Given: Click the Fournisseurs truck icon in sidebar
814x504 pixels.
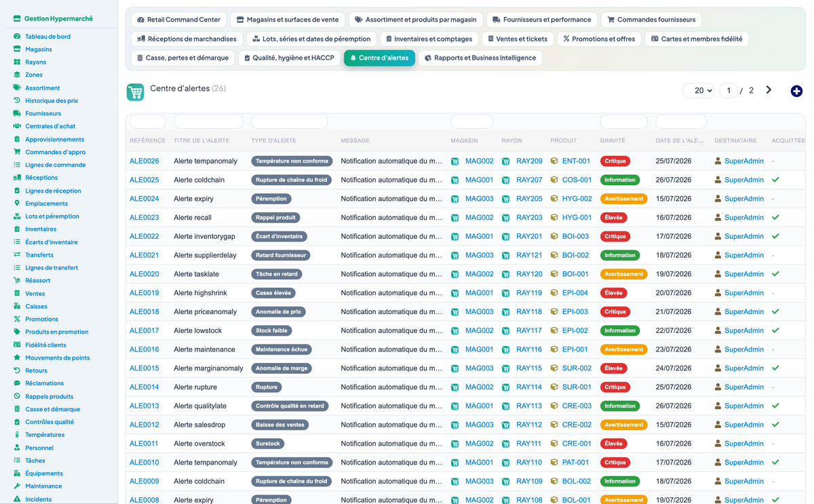Looking at the screenshot, I should tap(17, 113).
